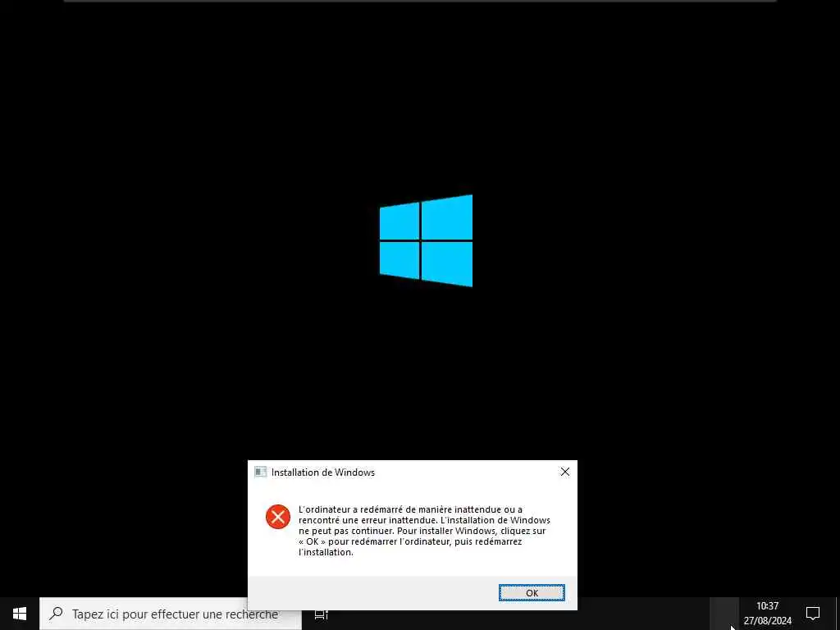
Task: Click the Windows logo in center
Action: [x=426, y=240]
